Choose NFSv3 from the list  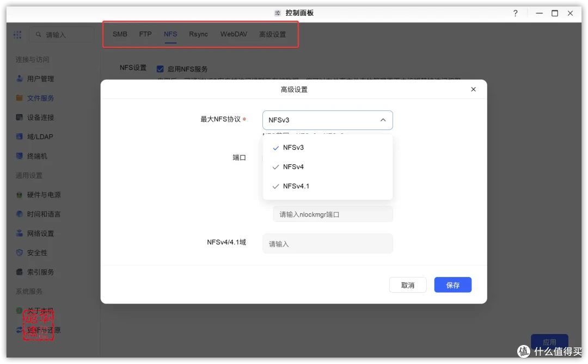327,147
